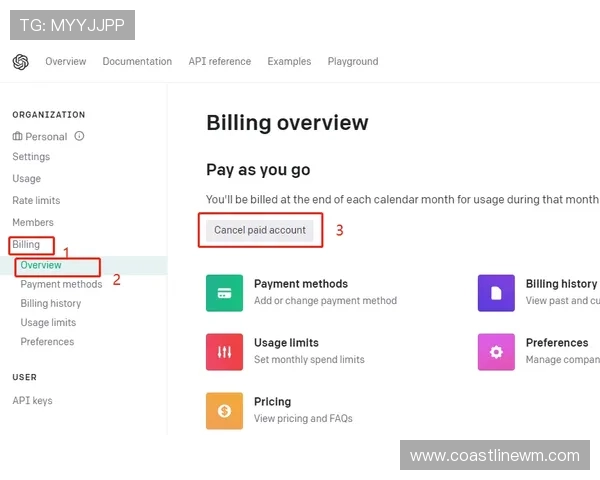
Task: Open the Playground page from top navigation
Action: pos(353,62)
